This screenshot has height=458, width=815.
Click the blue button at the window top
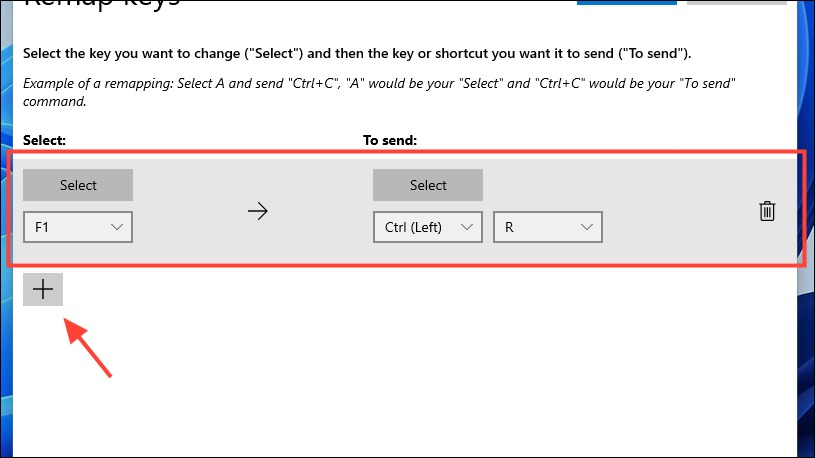[x=627, y=2]
